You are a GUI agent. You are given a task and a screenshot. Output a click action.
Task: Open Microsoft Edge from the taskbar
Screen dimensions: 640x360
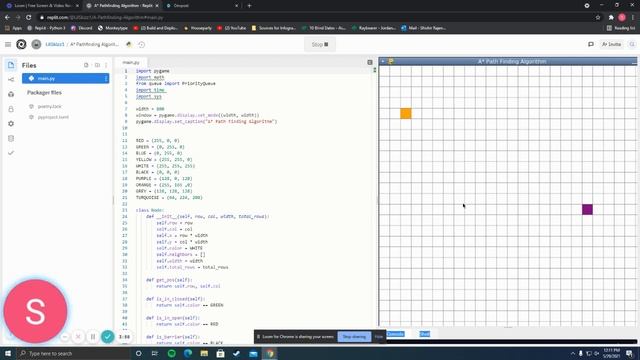point(188,353)
